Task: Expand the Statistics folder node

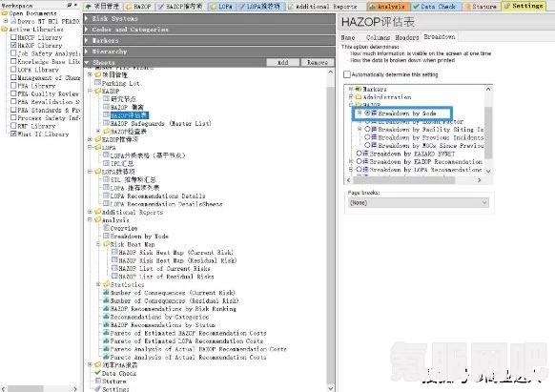Action: coord(98,284)
